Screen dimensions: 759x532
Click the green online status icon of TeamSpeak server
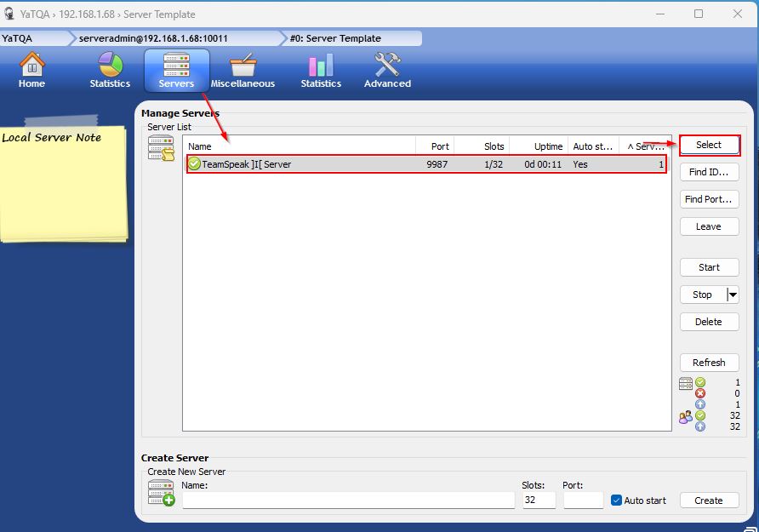[x=194, y=164]
